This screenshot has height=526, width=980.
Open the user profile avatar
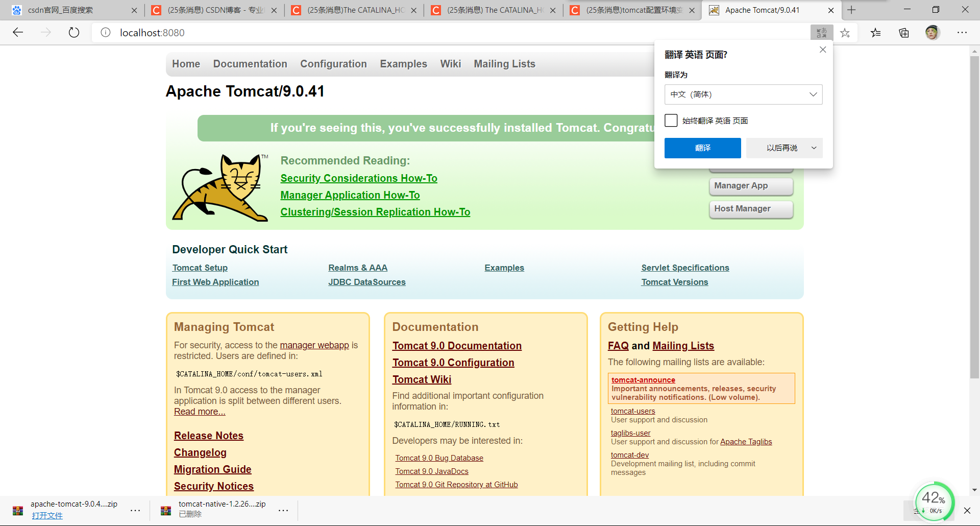click(x=933, y=33)
